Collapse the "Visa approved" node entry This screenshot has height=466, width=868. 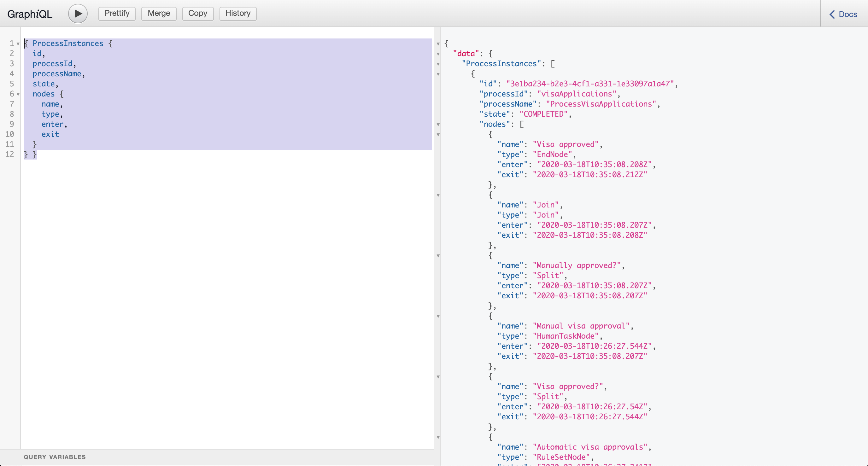[438, 135]
